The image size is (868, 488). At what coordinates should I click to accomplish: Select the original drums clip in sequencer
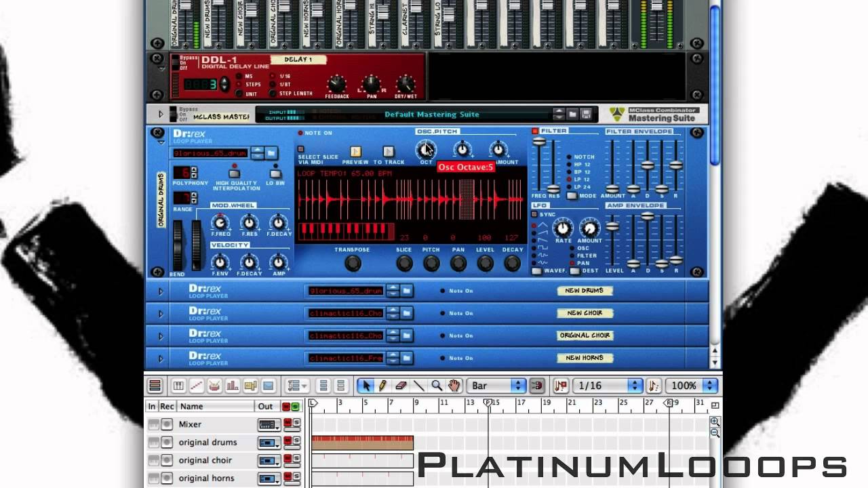pos(362,443)
